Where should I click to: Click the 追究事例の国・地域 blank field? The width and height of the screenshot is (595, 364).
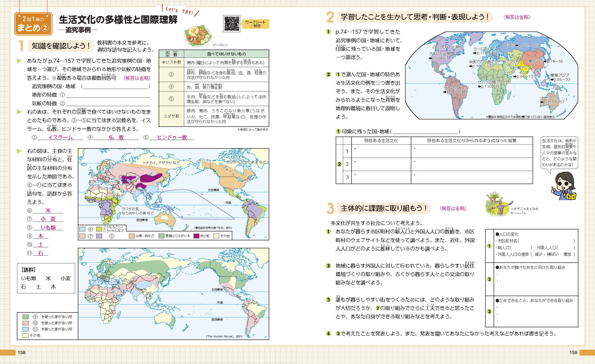point(116,86)
